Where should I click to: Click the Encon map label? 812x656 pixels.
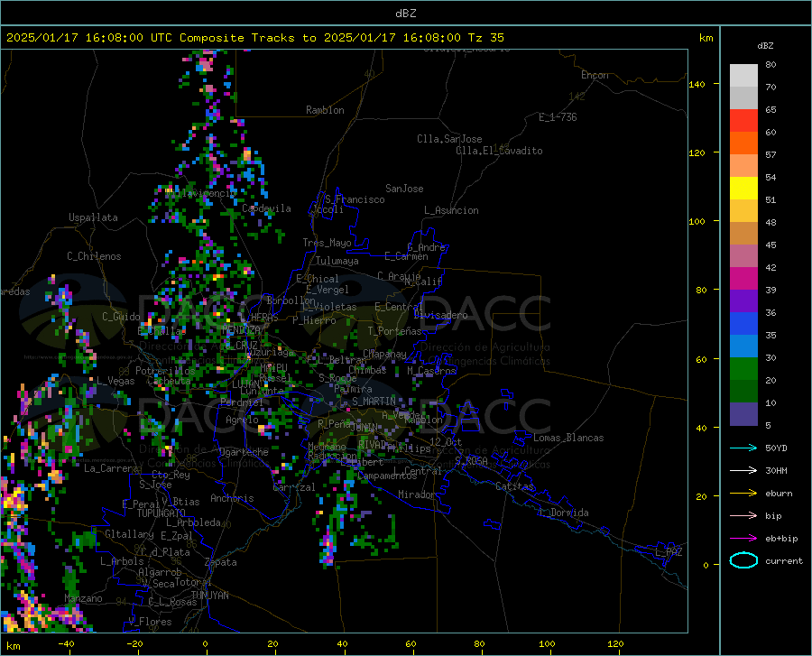(595, 75)
